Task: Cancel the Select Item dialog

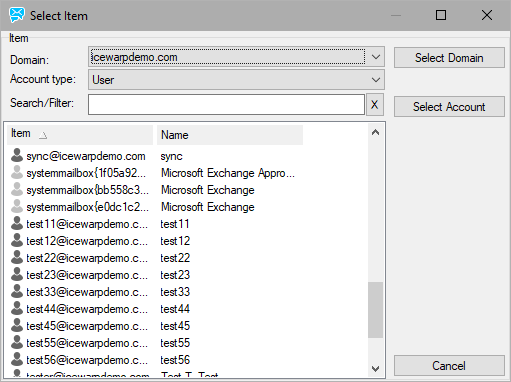Action: 449,366
